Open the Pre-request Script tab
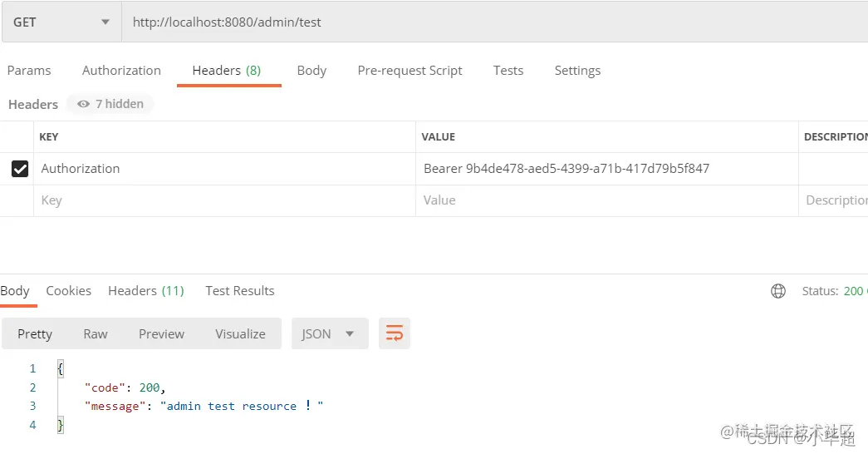Viewport: 868px width, 454px height. click(x=409, y=71)
